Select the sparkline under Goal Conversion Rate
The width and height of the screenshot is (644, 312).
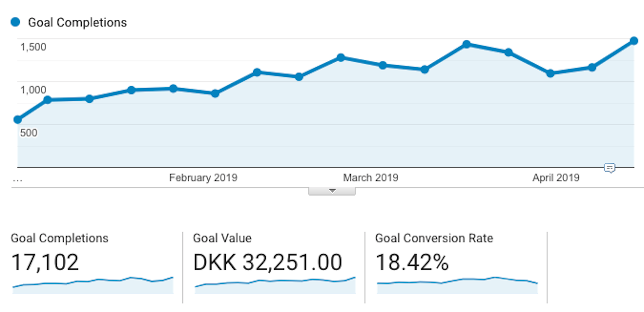point(457,285)
